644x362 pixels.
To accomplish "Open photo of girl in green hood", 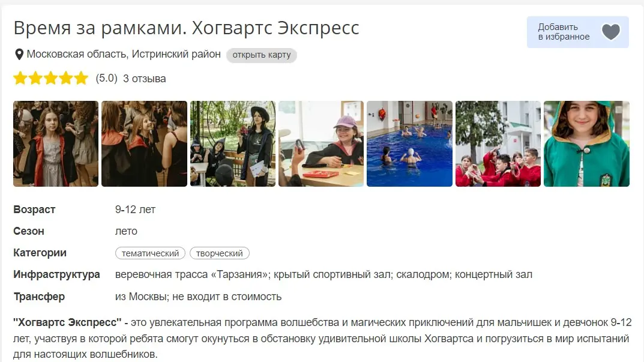I will [x=586, y=144].
